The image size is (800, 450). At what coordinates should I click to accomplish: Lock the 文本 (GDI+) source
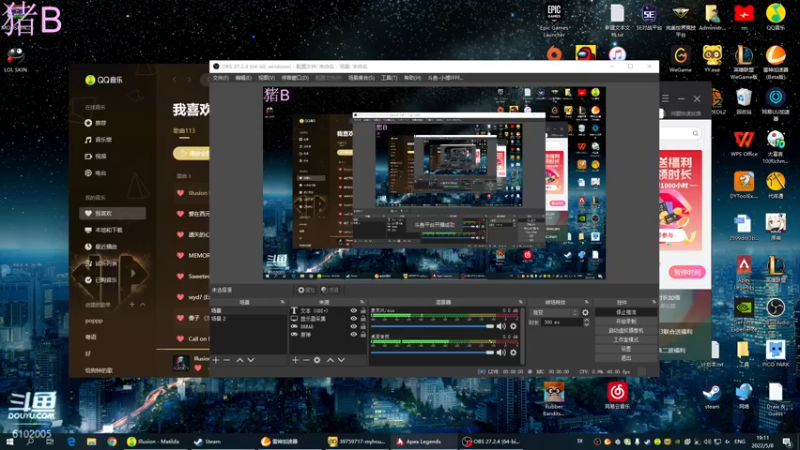363,310
